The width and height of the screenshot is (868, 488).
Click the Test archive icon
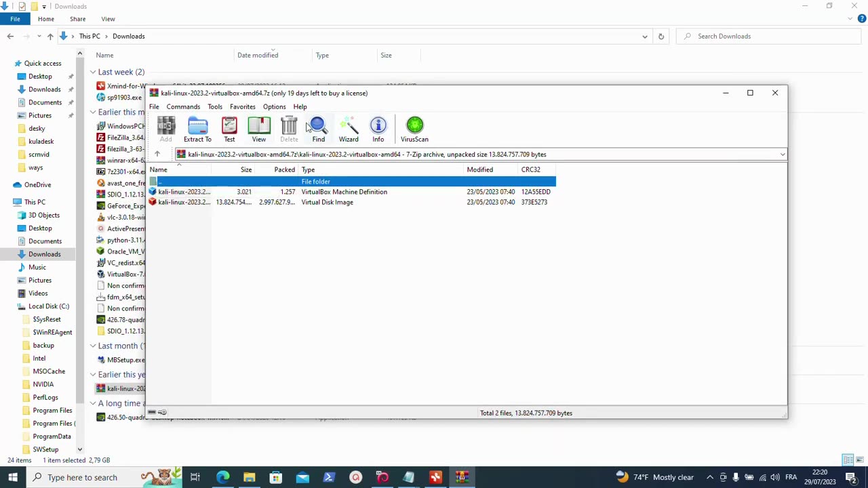pos(229,129)
